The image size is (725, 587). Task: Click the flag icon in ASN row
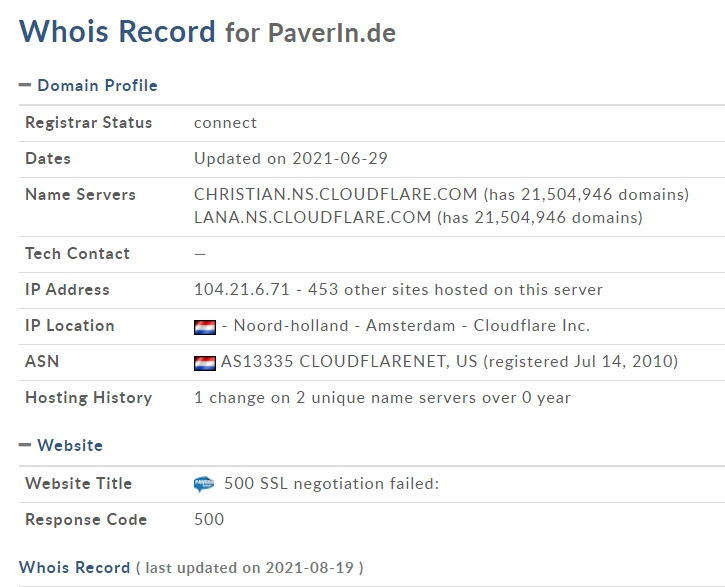pyautogui.click(x=205, y=363)
